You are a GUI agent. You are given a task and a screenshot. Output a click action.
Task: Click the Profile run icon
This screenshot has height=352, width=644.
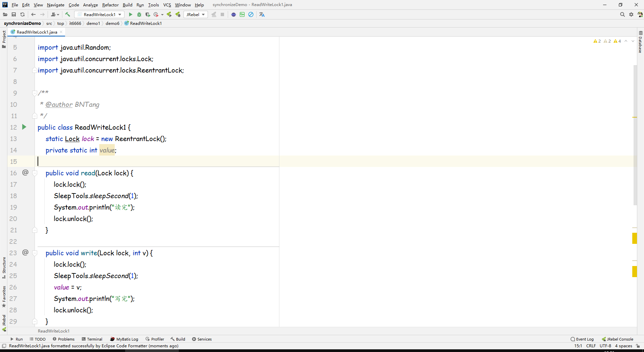point(156,14)
